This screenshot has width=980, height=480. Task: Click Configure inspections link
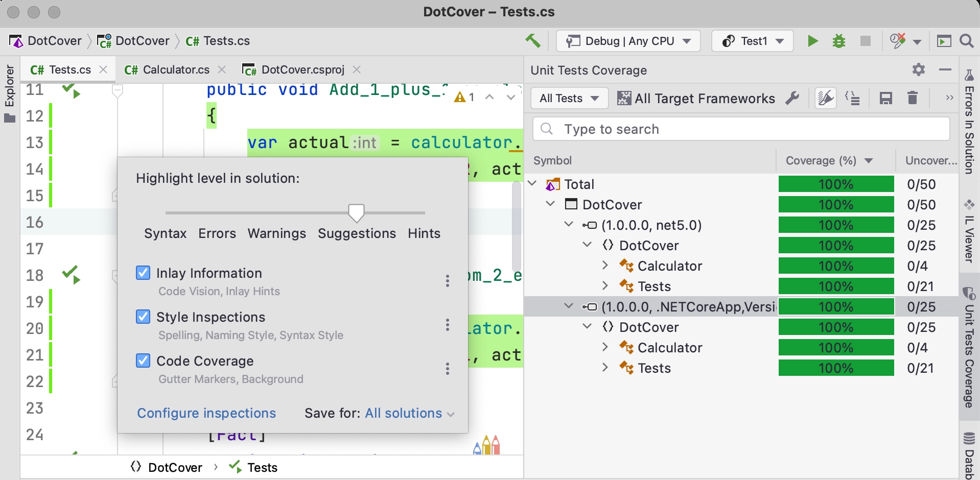click(206, 413)
